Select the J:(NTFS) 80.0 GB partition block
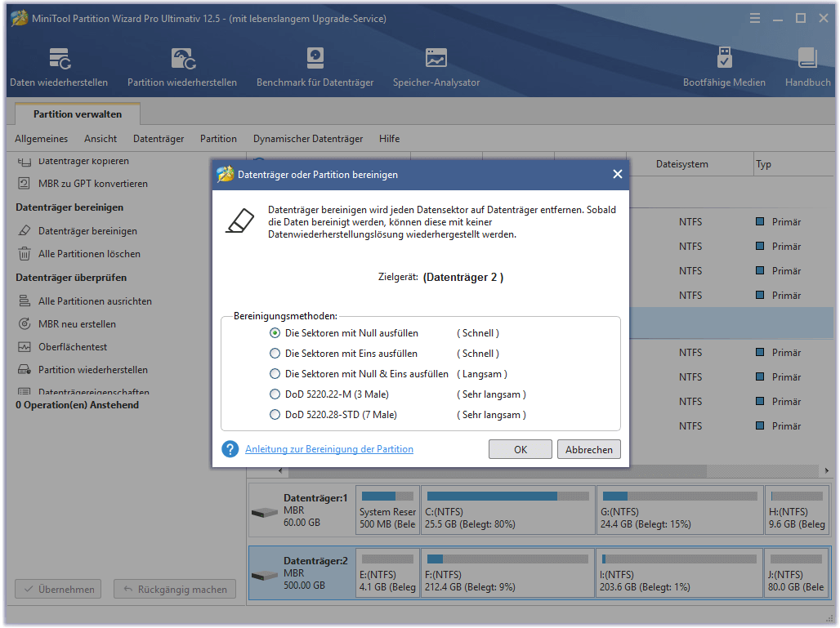The height and width of the screenshot is (628, 840). pos(797,572)
